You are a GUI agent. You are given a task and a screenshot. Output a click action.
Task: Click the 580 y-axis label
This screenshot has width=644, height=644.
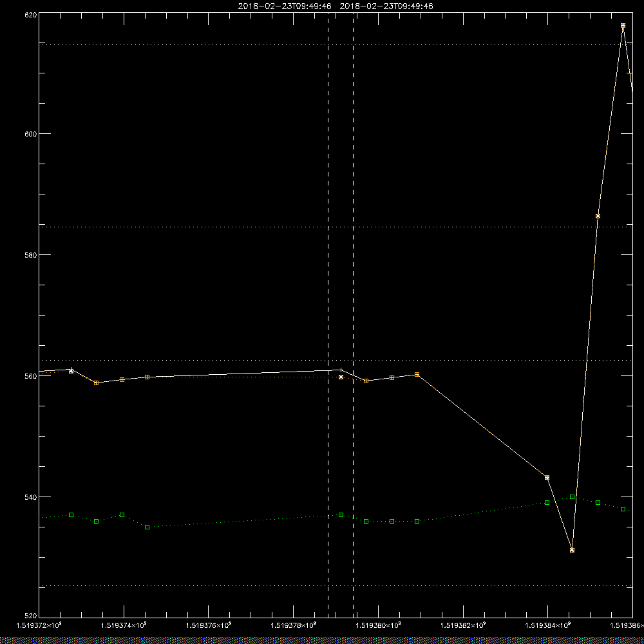[x=31, y=254]
